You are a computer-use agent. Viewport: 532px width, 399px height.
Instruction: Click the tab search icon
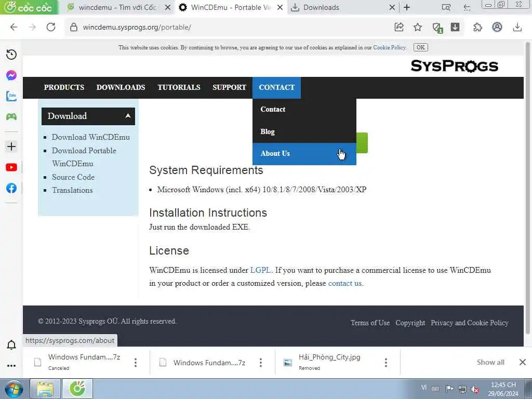tap(446, 7)
